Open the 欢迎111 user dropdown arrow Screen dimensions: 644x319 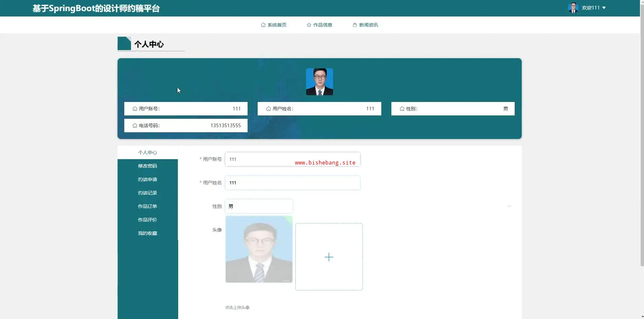(604, 8)
